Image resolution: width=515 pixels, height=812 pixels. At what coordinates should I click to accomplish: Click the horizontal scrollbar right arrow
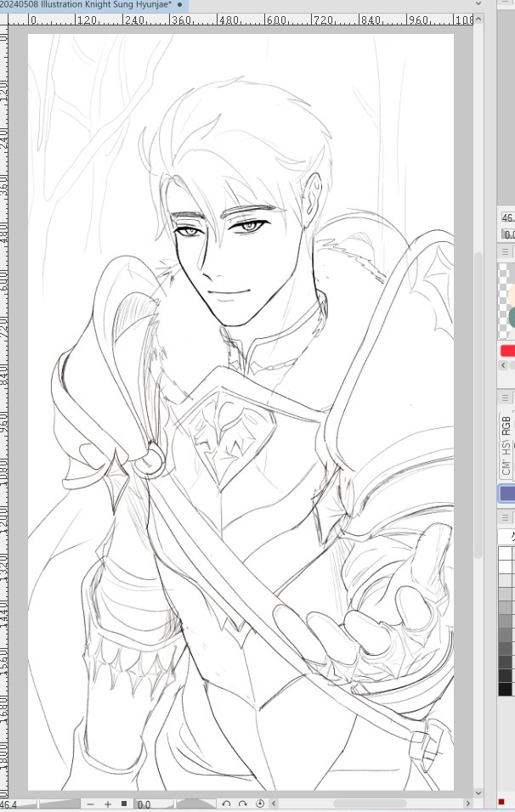(x=468, y=804)
